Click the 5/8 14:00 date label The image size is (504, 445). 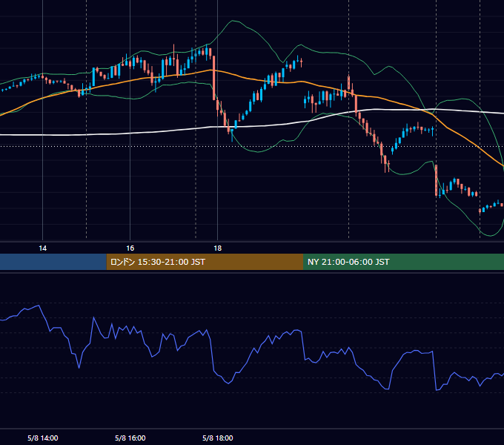(43, 438)
